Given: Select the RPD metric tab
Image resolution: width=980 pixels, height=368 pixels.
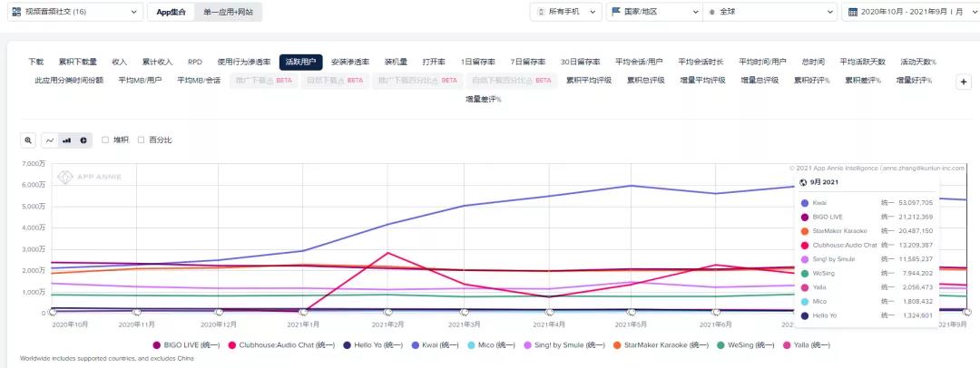Looking at the screenshot, I should pos(195,62).
